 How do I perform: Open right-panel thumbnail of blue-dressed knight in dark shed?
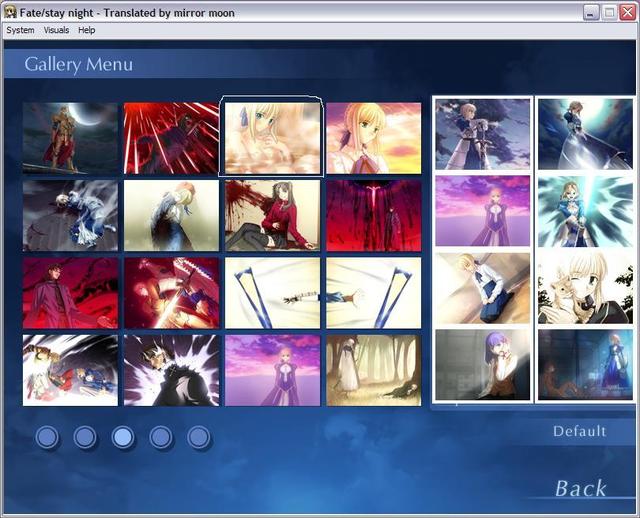tap(585, 365)
